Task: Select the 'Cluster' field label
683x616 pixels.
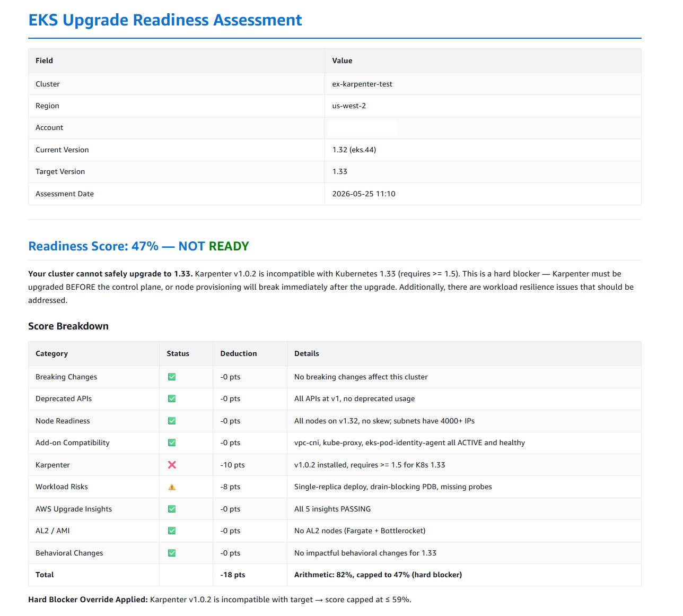Action: coord(48,84)
